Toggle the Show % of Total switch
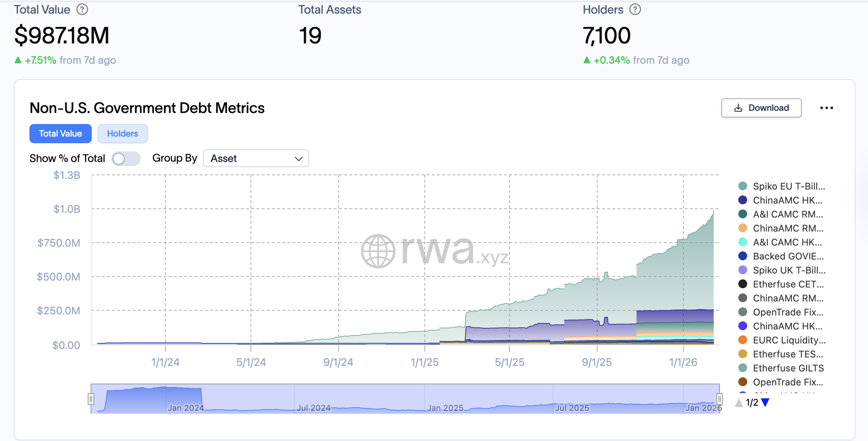This screenshot has width=868, height=441. pyautogui.click(x=126, y=158)
